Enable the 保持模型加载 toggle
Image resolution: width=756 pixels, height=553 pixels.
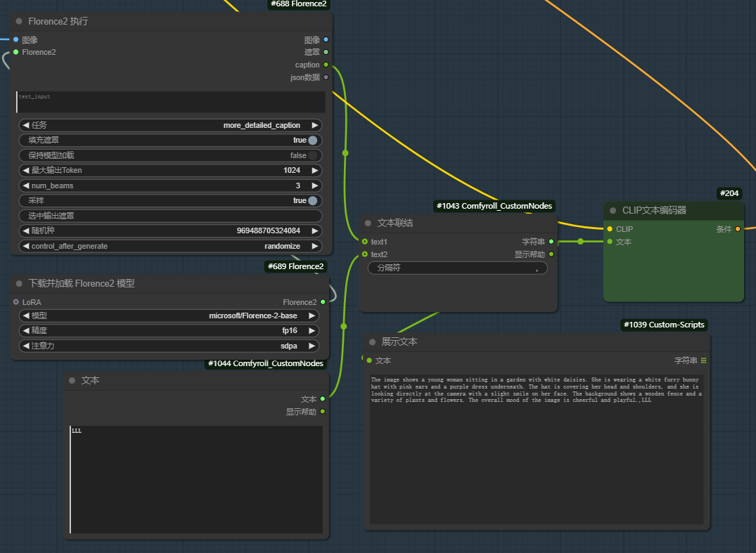tap(312, 155)
